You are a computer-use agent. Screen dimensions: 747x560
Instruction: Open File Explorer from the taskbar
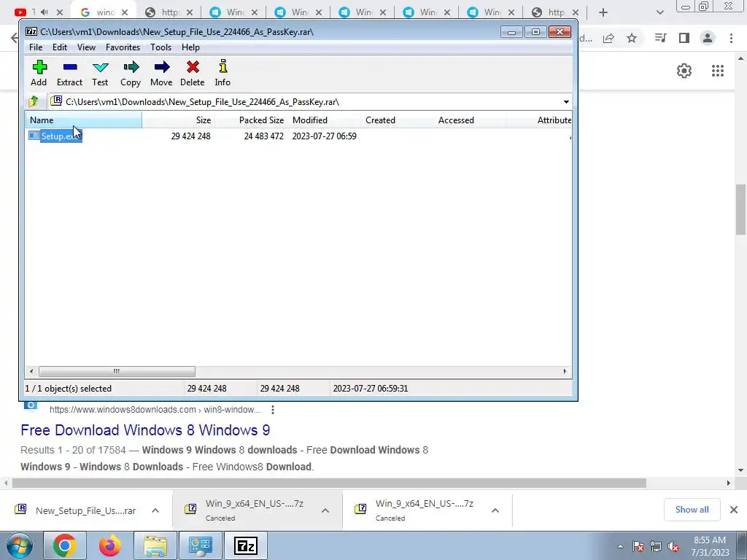click(155, 545)
